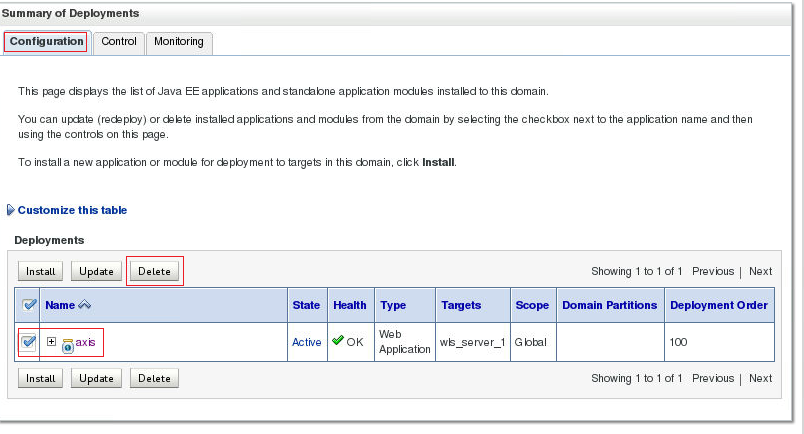Click the Active state link for axis

point(307,342)
